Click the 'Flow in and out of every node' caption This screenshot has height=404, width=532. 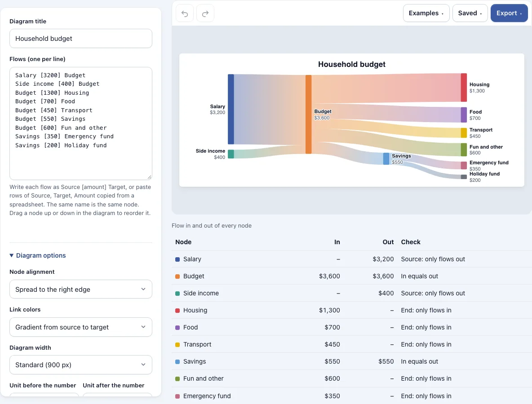click(212, 226)
